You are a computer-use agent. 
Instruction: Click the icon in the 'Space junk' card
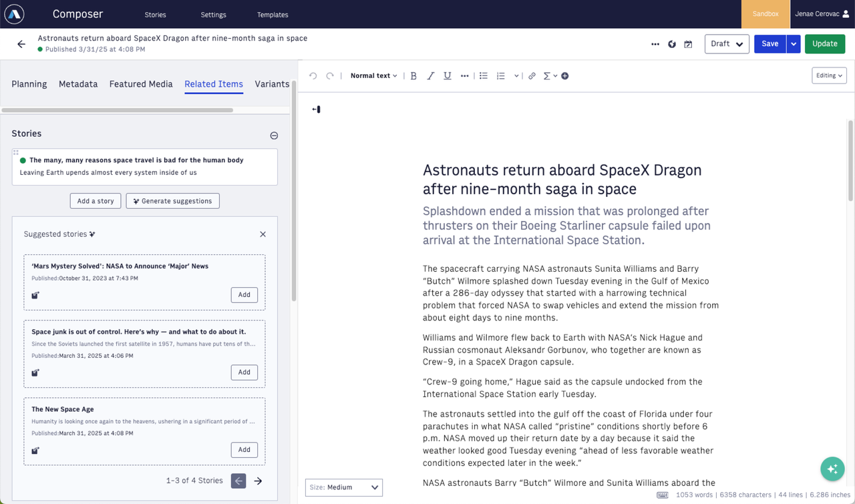[x=35, y=372]
